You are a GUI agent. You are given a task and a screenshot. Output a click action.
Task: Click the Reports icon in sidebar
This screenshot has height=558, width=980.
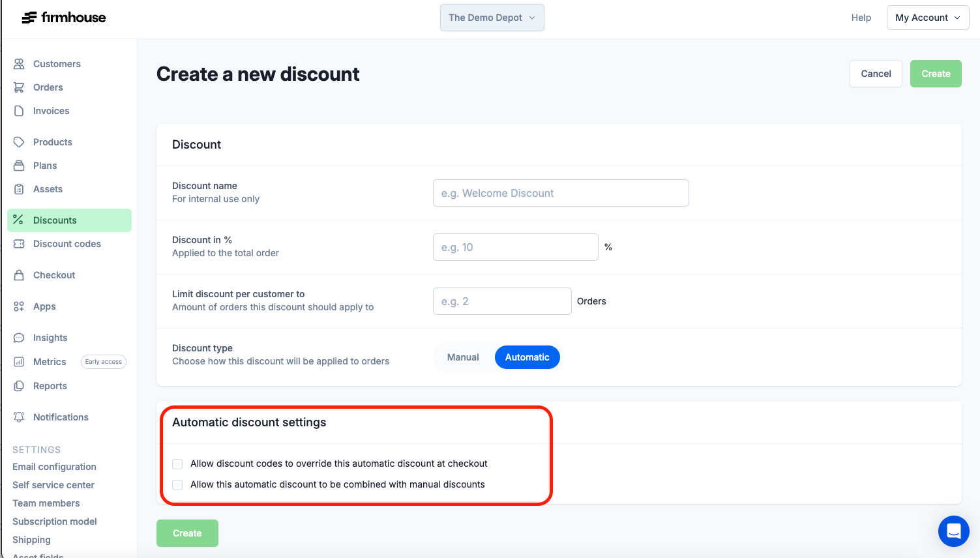[x=19, y=386]
